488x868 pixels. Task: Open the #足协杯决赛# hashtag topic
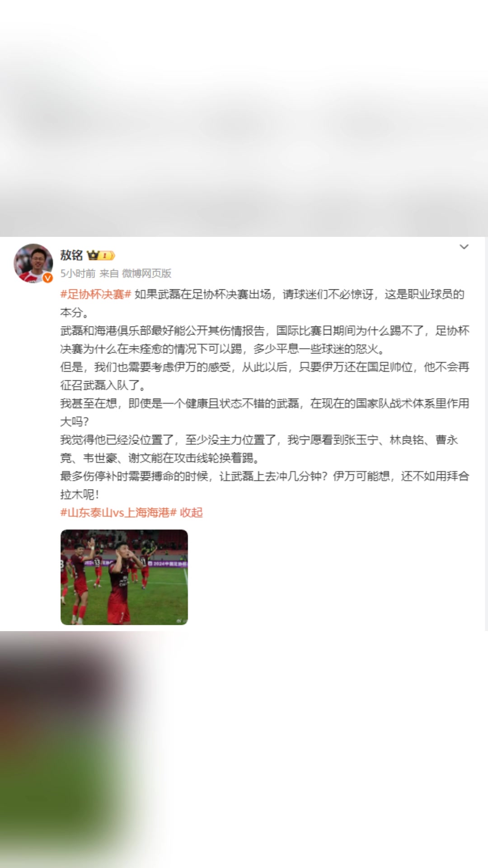(96, 294)
